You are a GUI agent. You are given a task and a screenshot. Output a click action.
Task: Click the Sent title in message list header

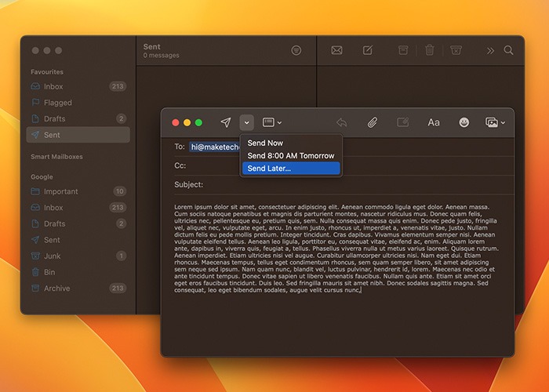click(x=151, y=46)
